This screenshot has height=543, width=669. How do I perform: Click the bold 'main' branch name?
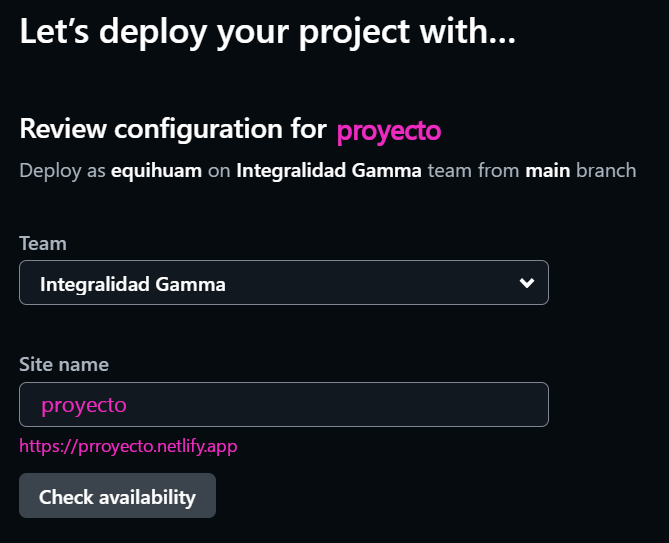[548, 170]
